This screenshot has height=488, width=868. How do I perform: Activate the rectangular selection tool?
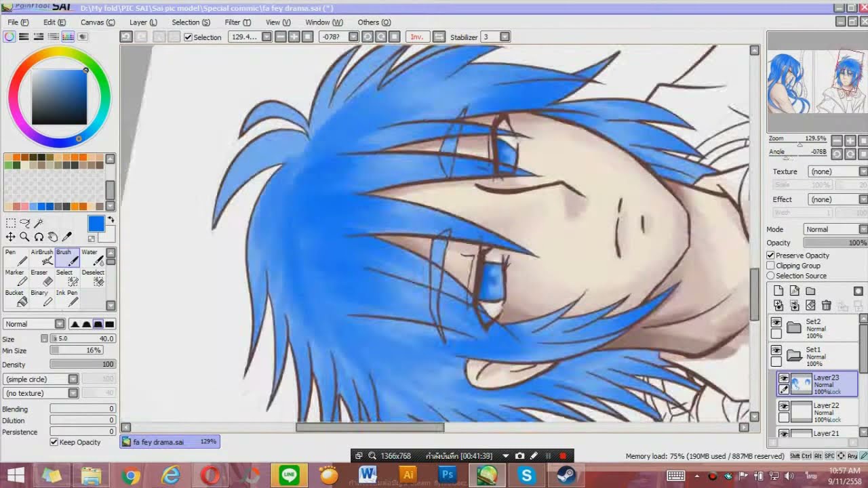[x=10, y=223]
